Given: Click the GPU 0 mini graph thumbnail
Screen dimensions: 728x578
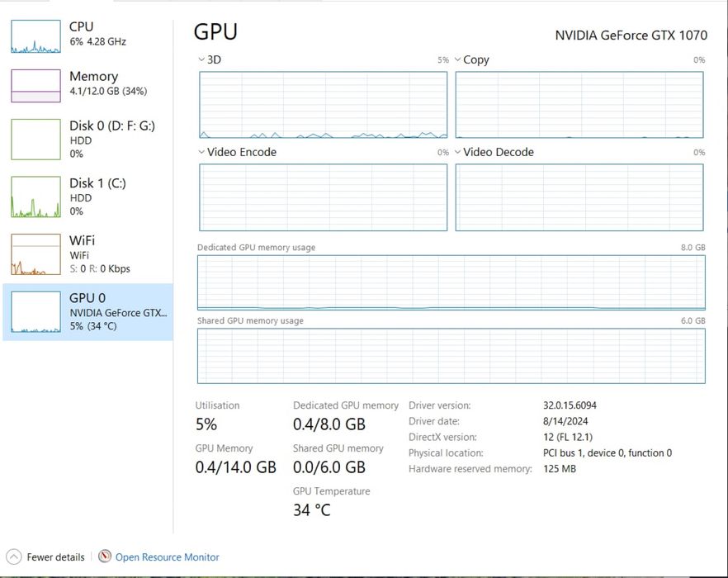Looking at the screenshot, I should (x=35, y=311).
